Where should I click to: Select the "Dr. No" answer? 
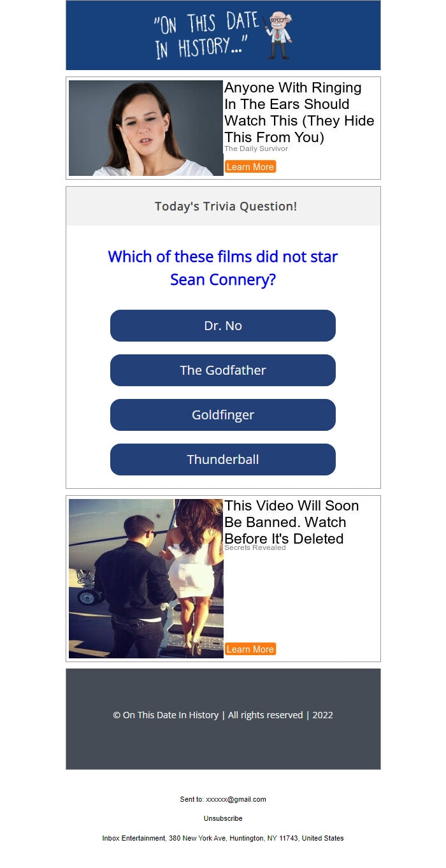pos(223,326)
